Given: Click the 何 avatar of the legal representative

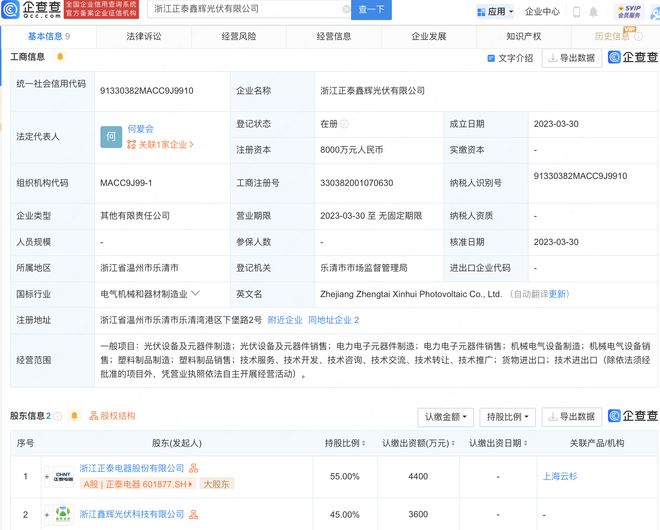Looking at the screenshot, I should (x=112, y=135).
